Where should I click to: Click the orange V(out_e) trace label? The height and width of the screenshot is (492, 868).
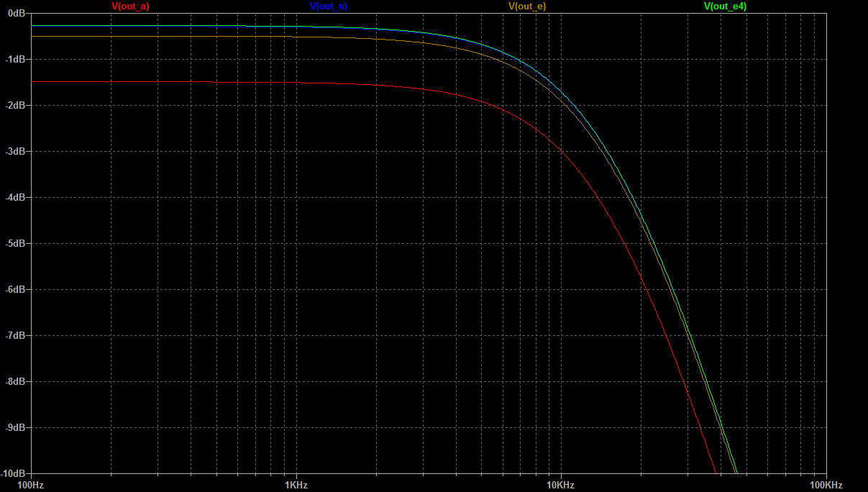527,6
